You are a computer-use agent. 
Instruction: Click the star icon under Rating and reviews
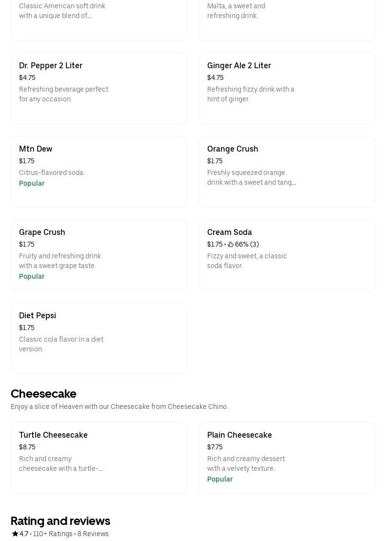click(14, 533)
